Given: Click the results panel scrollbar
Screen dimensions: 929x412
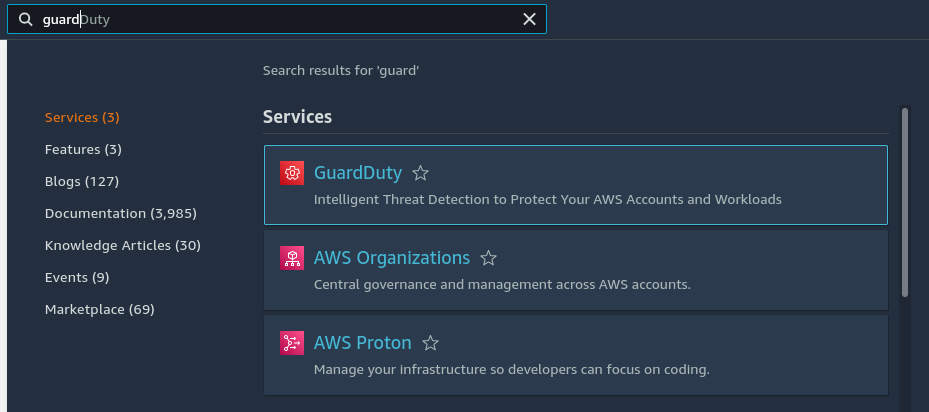Looking at the screenshot, I should click(905, 202).
